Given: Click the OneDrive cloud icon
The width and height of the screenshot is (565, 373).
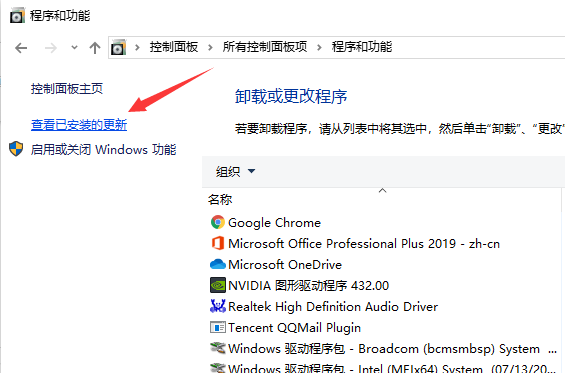Looking at the screenshot, I should 218,264.
